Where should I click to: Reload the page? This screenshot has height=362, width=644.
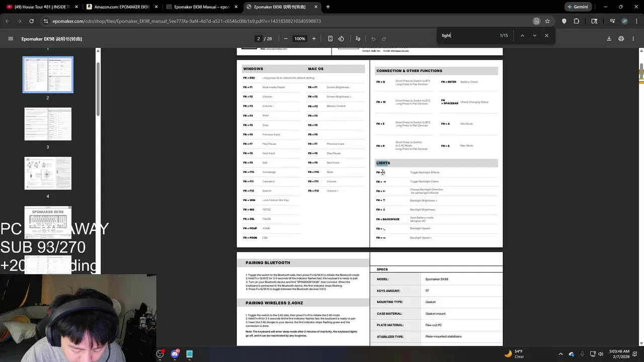[31, 21]
